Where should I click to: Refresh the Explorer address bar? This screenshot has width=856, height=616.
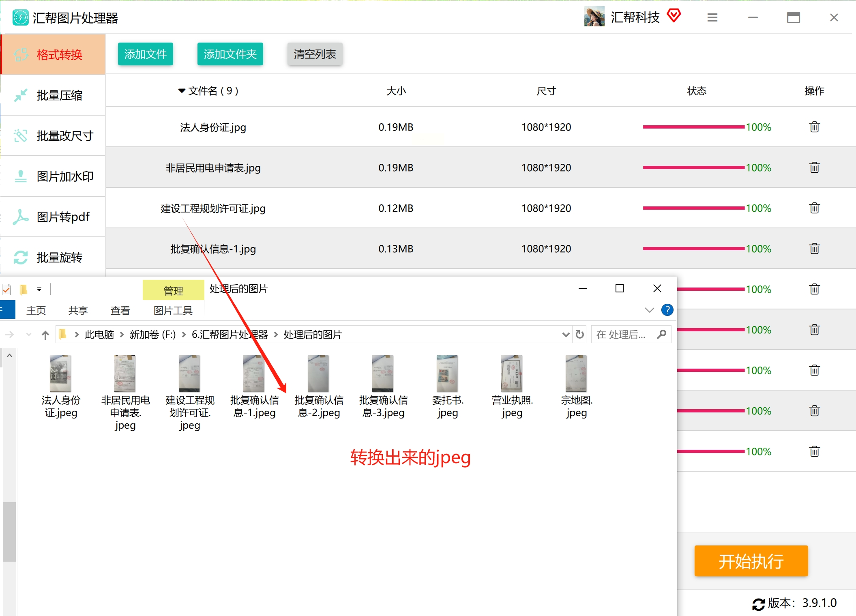click(x=580, y=334)
